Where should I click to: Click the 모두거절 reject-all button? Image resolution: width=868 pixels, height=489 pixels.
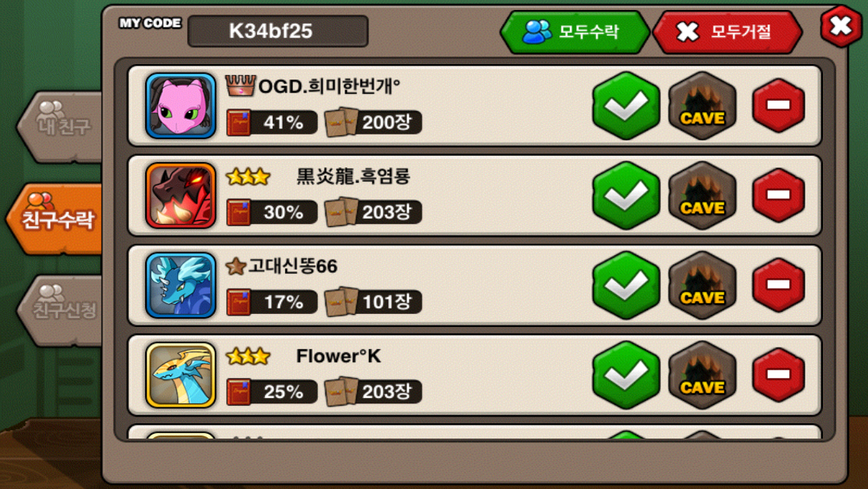tap(727, 31)
